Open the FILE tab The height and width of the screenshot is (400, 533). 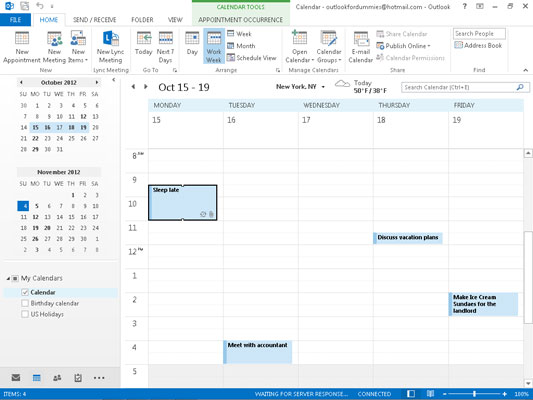tap(15, 20)
